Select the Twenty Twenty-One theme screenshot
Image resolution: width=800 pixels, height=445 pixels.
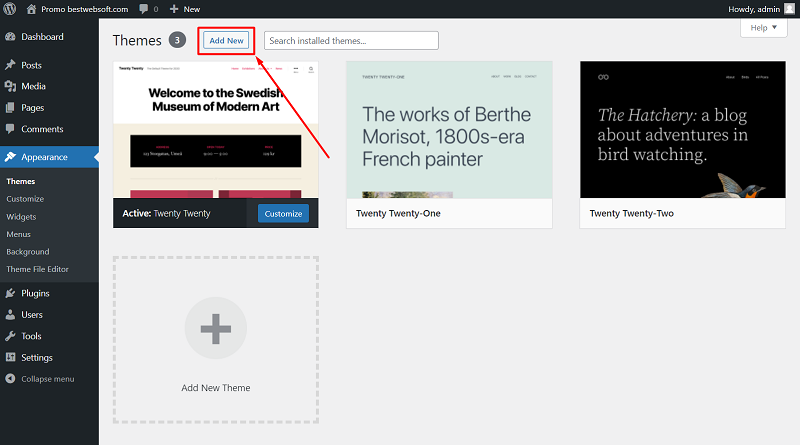(449, 130)
